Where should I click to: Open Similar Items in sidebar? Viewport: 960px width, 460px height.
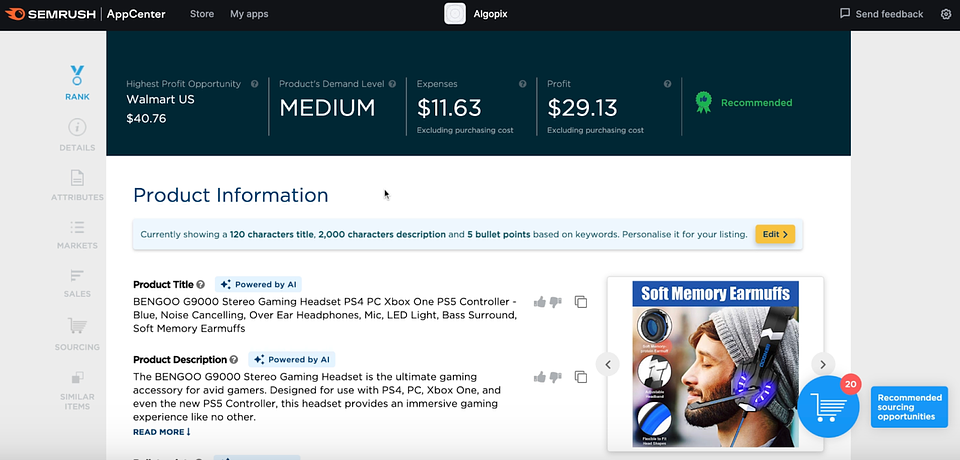click(77, 386)
